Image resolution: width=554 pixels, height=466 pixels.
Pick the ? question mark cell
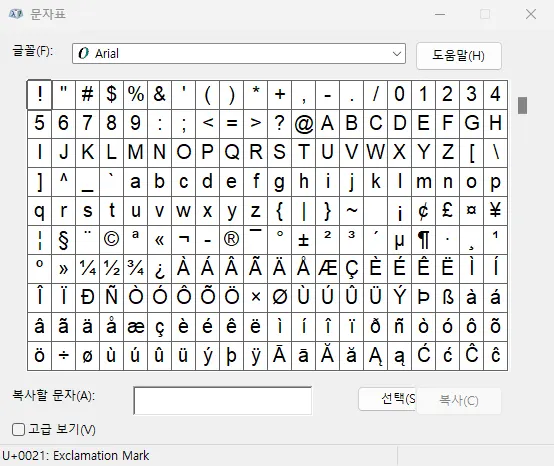coord(279,124)
